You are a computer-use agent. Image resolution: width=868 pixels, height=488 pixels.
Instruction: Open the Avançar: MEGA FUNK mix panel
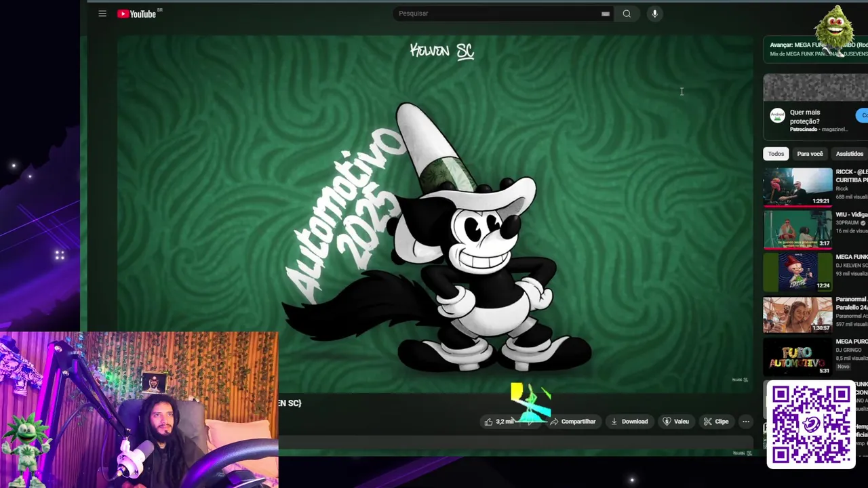click(x=816, y=49)
